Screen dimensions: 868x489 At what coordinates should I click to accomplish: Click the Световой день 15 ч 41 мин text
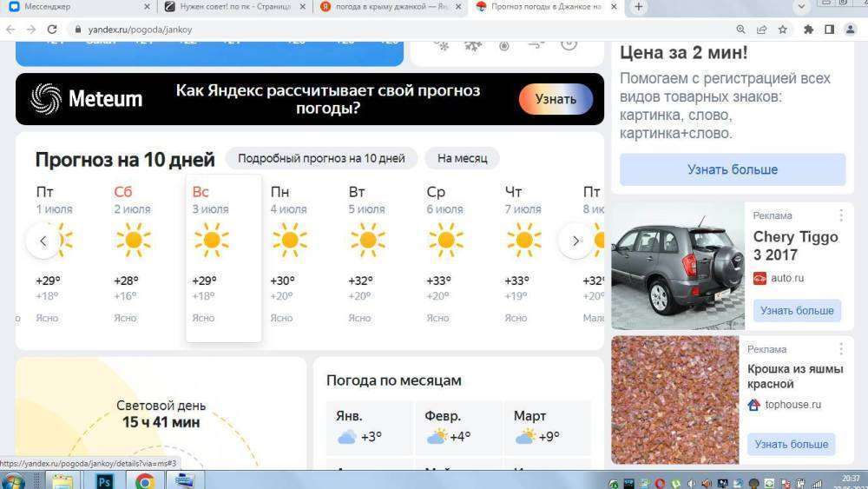point(161,414)
